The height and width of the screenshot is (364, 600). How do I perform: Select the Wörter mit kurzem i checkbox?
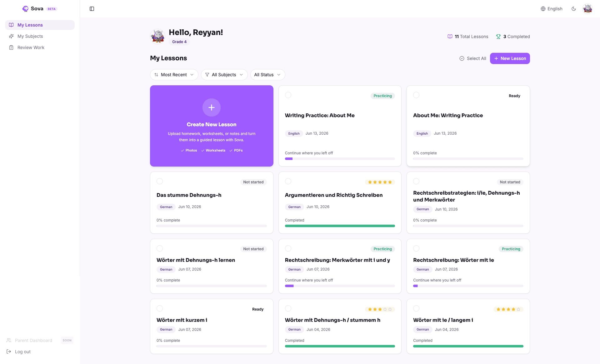(160, 308)
